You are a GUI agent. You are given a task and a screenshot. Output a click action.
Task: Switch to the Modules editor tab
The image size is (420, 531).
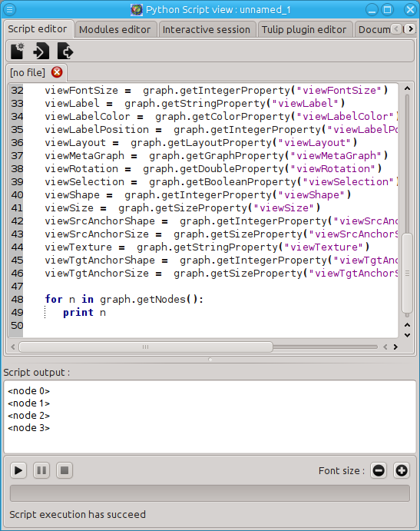point(115,29)
